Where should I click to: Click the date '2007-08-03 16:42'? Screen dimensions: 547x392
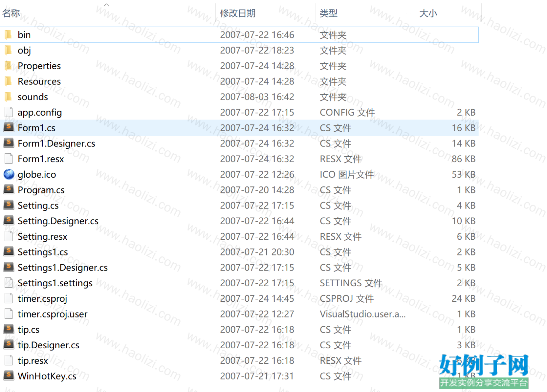click(x=257, y=97)
